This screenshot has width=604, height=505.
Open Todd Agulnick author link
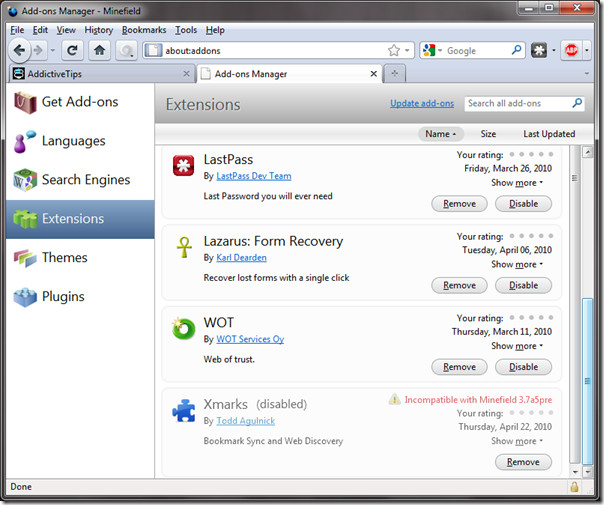245,421
